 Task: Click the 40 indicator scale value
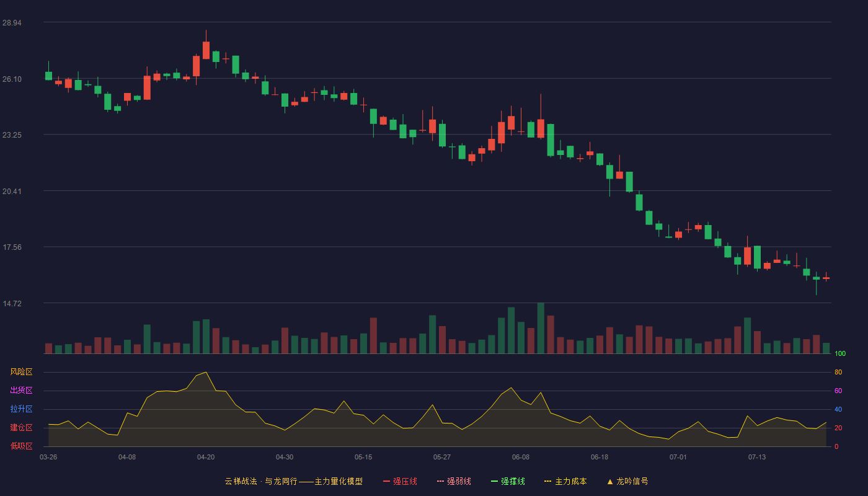[x=838, y=409]
